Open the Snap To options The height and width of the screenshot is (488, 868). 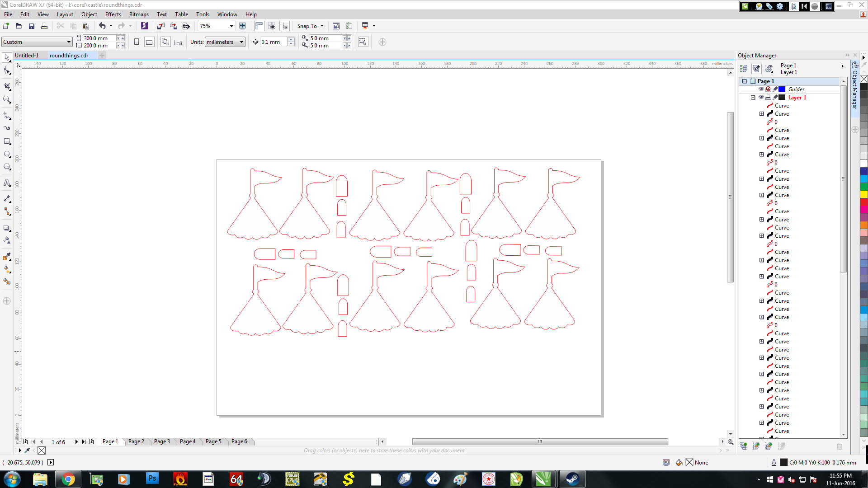(310, 26)
